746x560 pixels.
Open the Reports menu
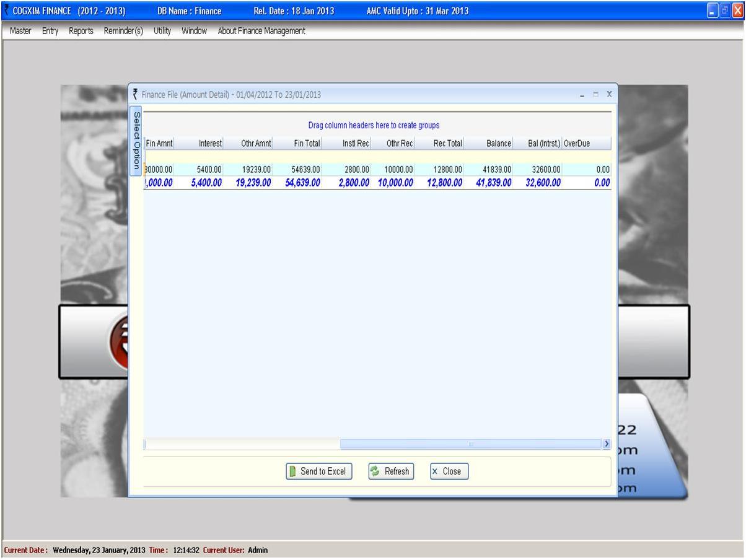pos(81,31)
